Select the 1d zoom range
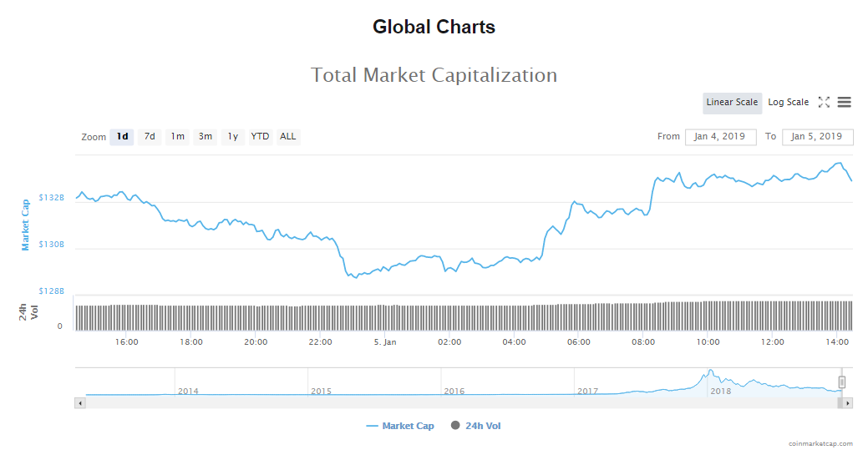This screenshot has height=455, width=868. [122, 137]
